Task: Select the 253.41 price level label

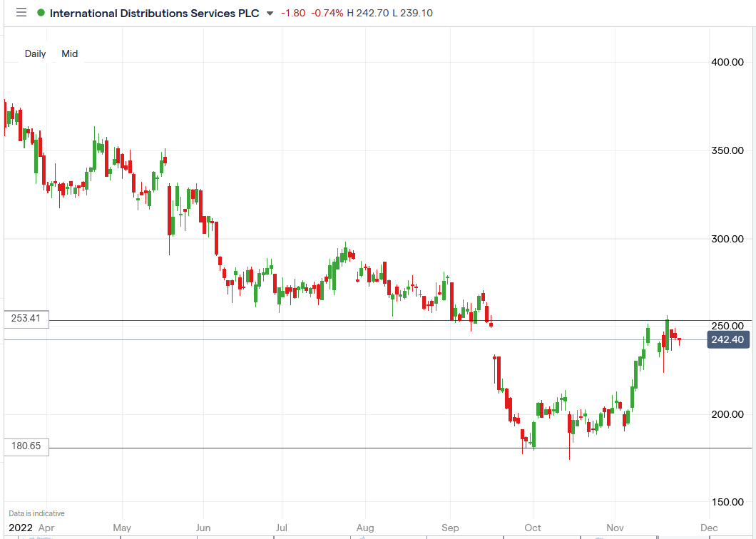Action: click(x=26, y=318)
